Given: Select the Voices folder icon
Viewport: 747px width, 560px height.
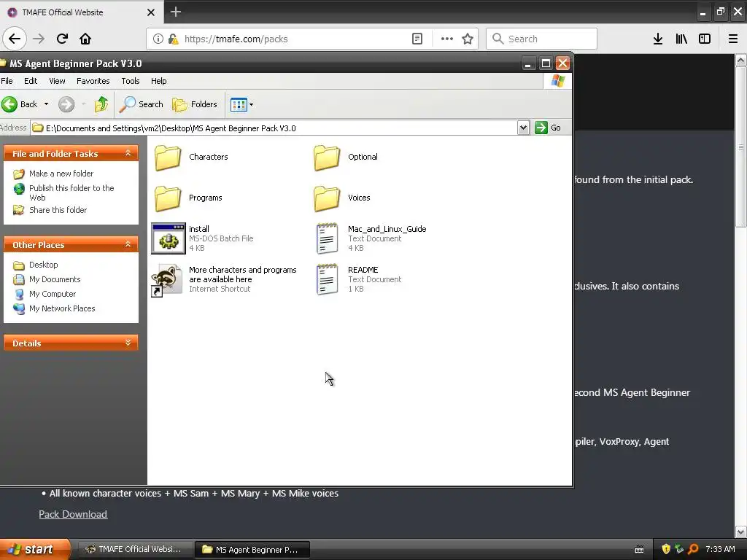Looking at the screenshot, I should click(327, 198).
